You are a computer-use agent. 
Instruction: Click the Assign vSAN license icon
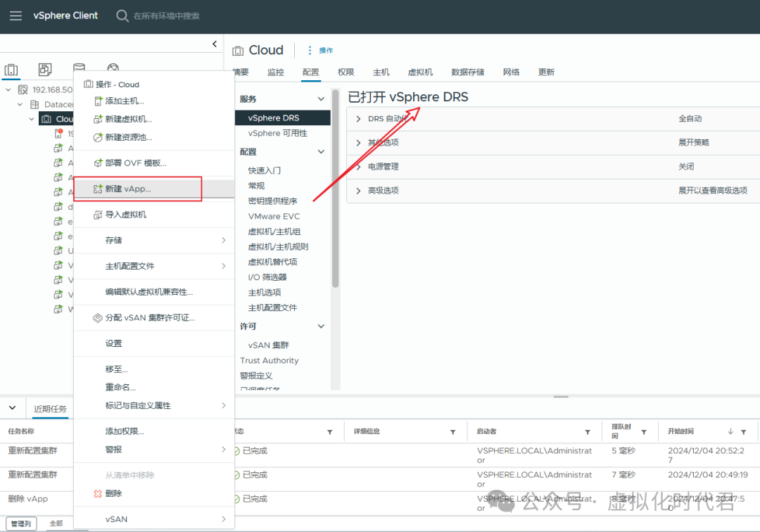coord(98,318)
